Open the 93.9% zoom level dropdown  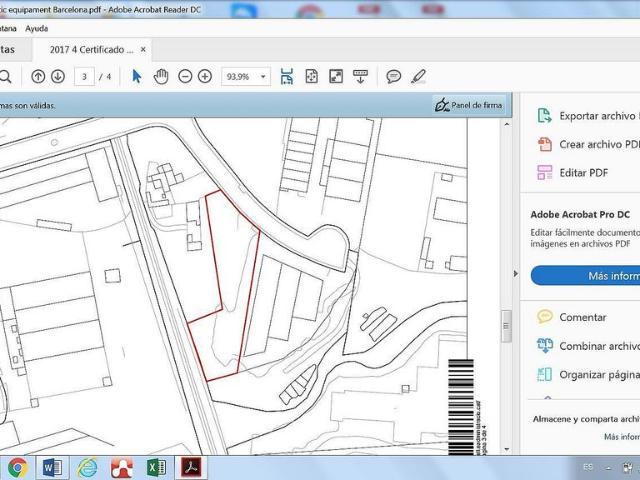tap(264, 76)
